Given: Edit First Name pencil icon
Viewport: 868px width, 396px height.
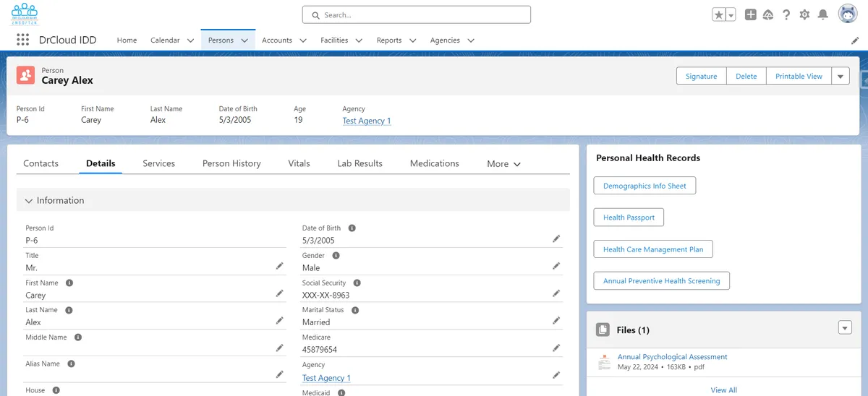Looking at the screenshot, I should coord(280,293).
